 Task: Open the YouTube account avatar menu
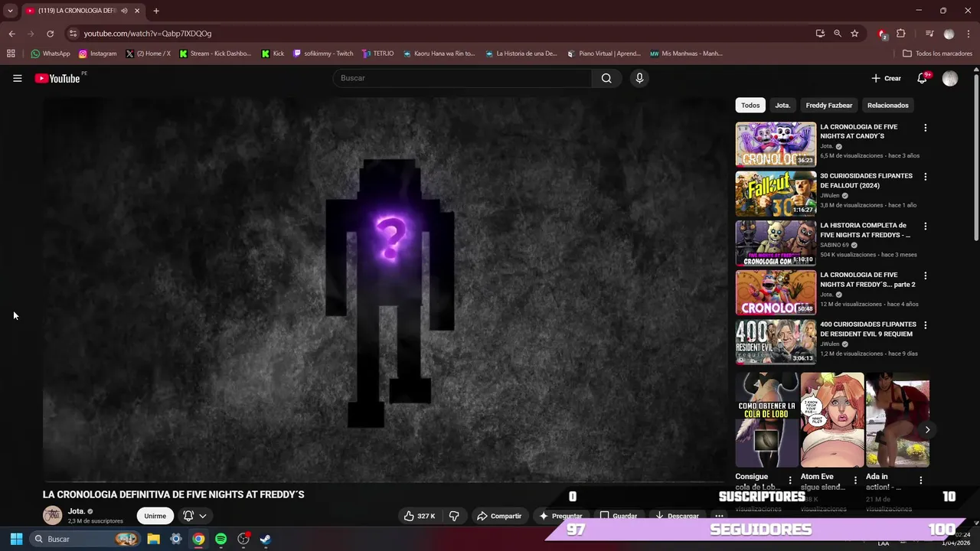[950, 79]
